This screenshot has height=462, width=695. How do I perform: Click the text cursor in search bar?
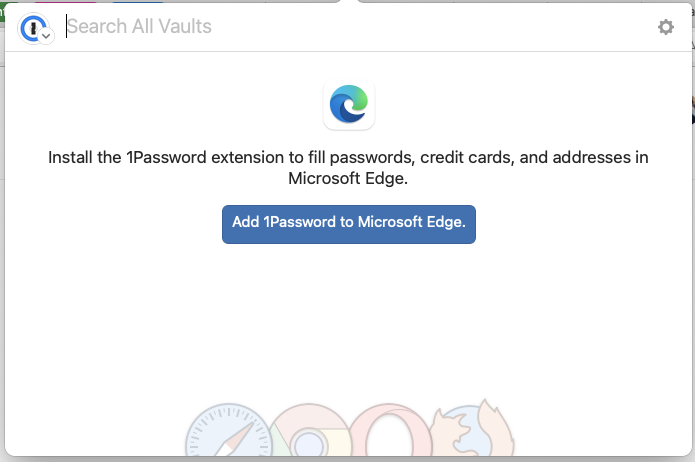(x=67, y=27)
